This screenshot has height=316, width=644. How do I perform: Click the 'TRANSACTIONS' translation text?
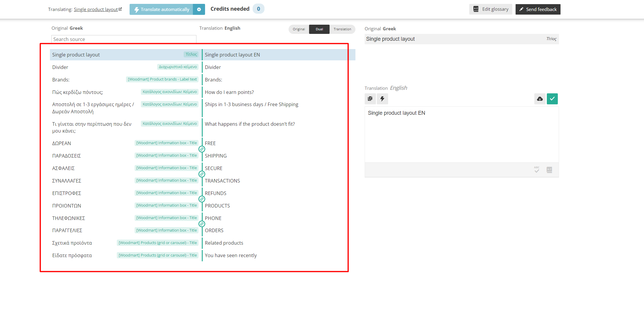[223, 181]
